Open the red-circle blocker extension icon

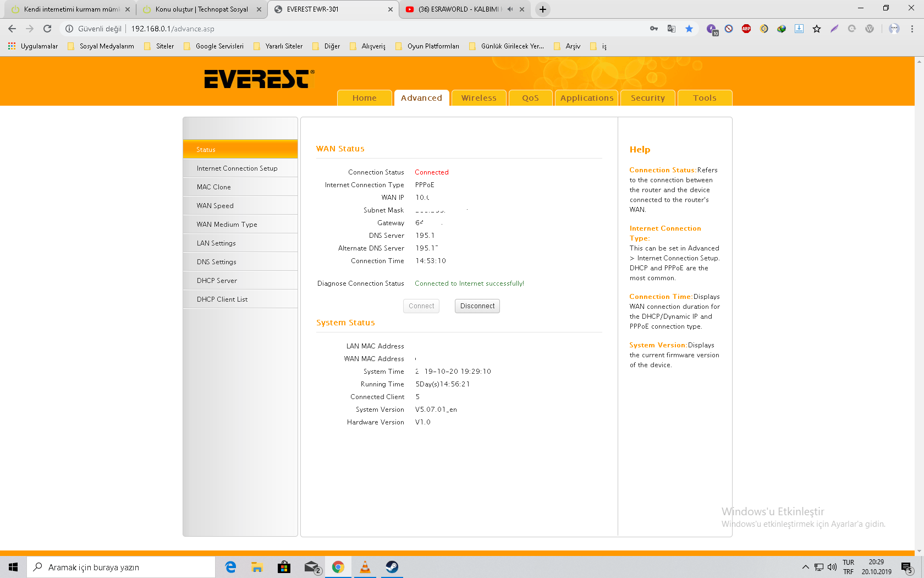coord(729,29)
